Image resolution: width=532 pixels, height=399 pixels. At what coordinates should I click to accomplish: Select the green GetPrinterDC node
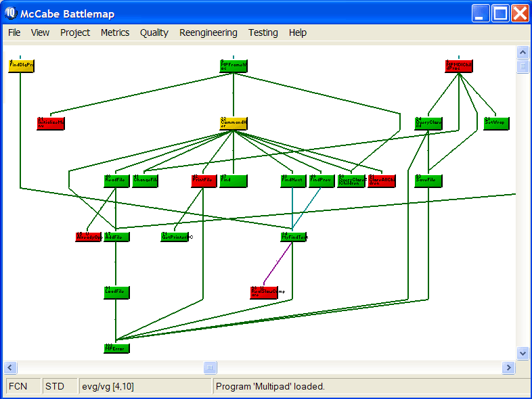175,237
